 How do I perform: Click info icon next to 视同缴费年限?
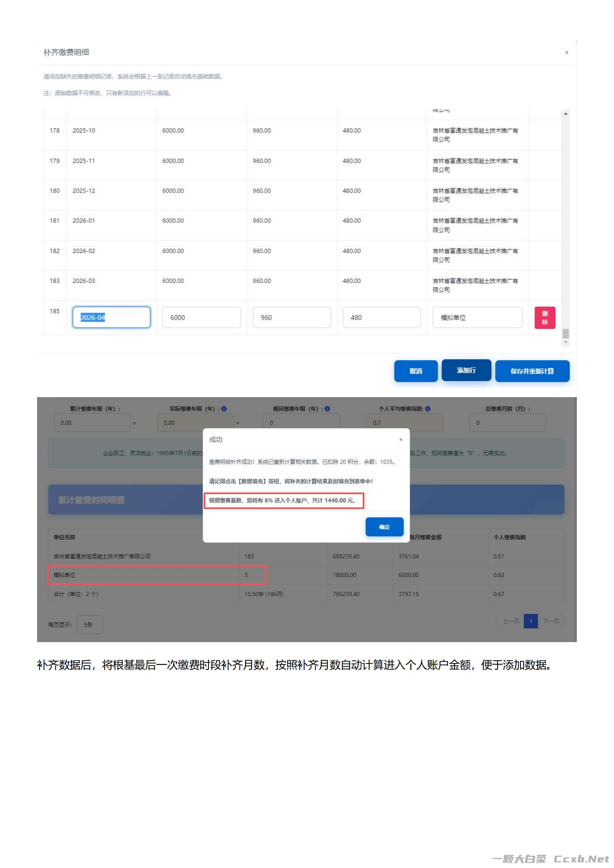(327, 409)
